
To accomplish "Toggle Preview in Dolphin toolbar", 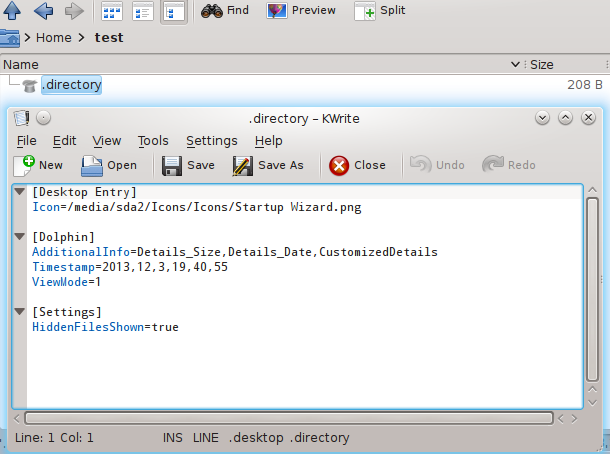I will pyautogui.click(x=301, y=11).
